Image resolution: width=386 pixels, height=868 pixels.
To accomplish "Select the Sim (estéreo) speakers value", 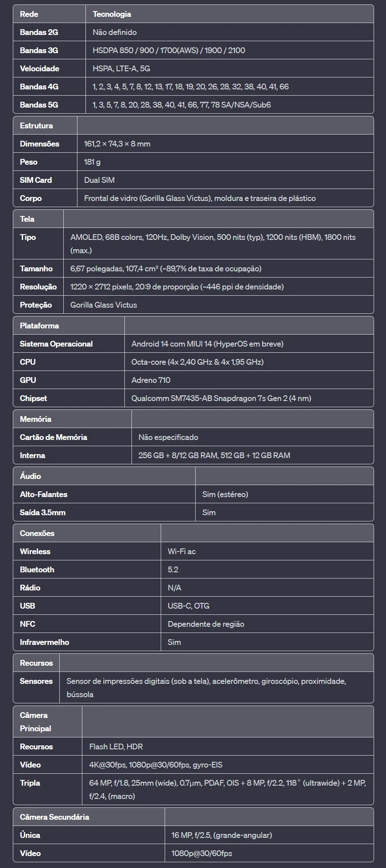I will 225,494.
